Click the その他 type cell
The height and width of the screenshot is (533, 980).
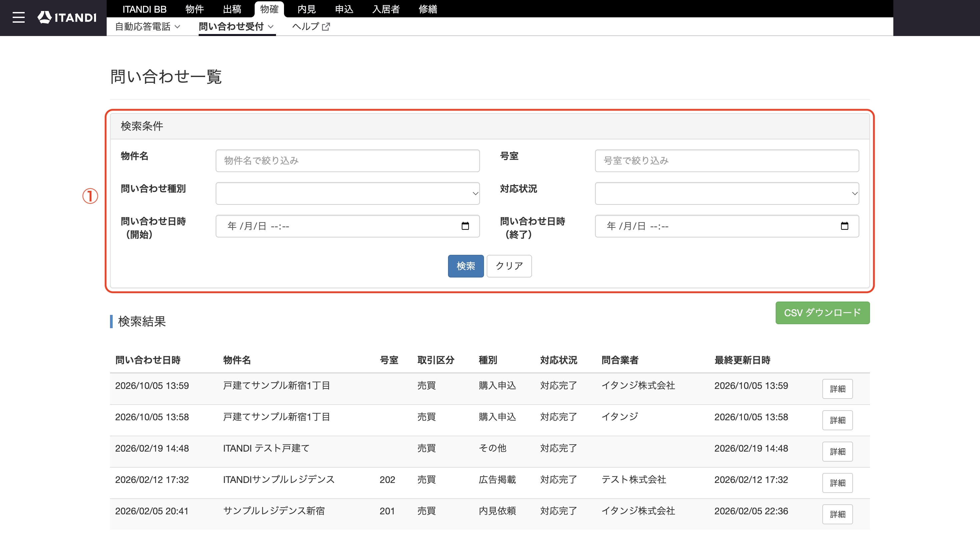click(x=492, y=449)
